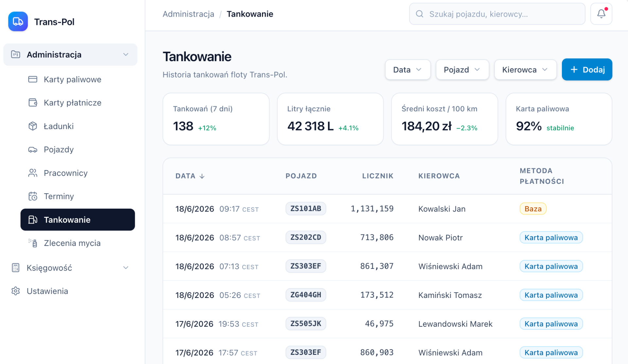
Task: Click the Trans-Pol truck logo
Action: click(x=18, y=22)
